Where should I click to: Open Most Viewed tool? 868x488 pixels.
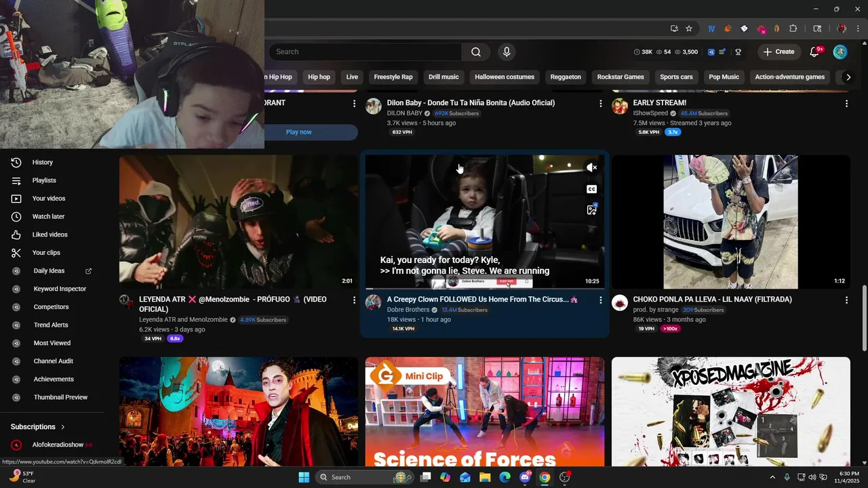pos(52,343)
